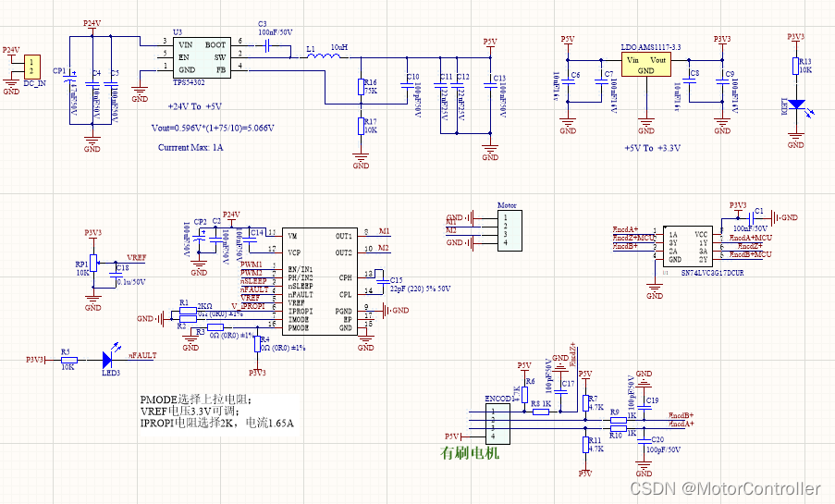835x504 pixels.
Task: Select resistor R11 4.7K
Action: [x=585, y=444]
